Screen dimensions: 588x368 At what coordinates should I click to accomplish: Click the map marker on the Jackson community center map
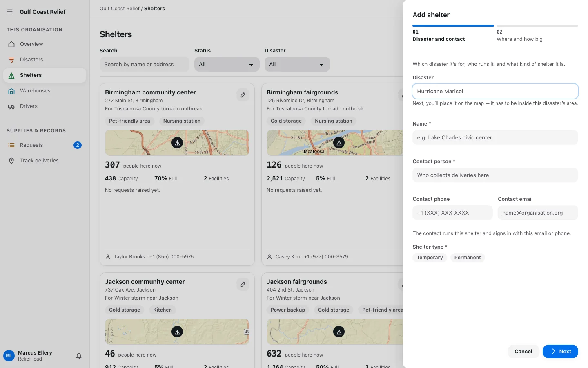(177, 332)
